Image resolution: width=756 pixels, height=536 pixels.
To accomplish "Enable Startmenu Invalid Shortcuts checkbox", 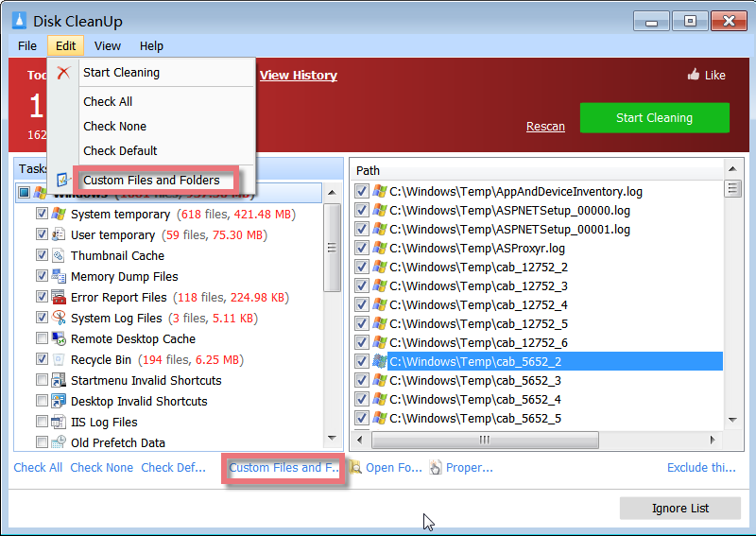I will click(x=42, y=380).
